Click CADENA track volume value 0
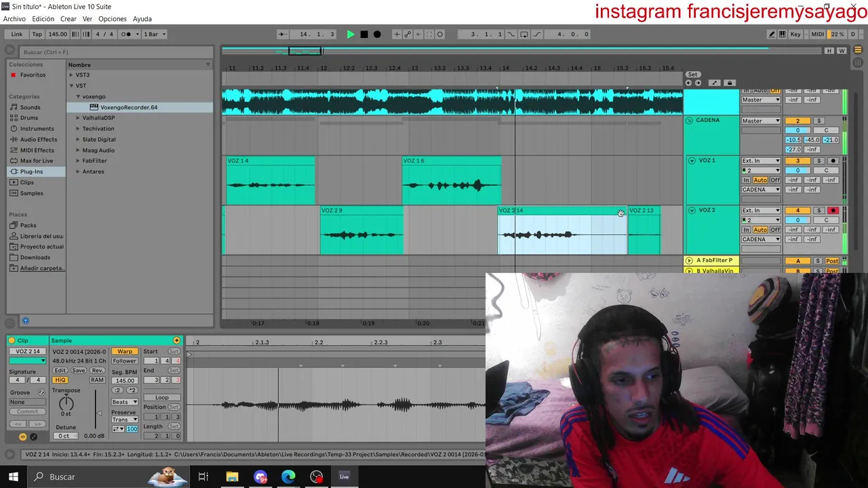 tap(797, 130)
